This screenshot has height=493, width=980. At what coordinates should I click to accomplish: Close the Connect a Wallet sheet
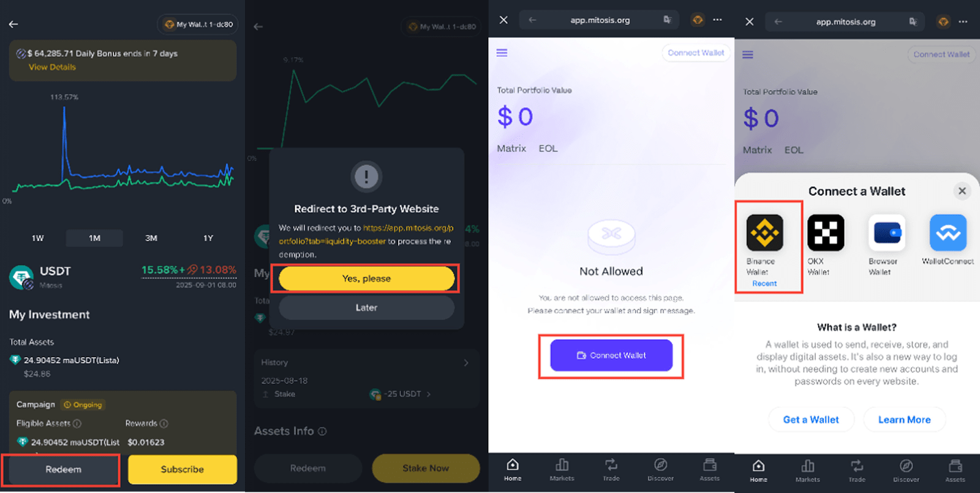pyautogui.click(x=962, y=191)
